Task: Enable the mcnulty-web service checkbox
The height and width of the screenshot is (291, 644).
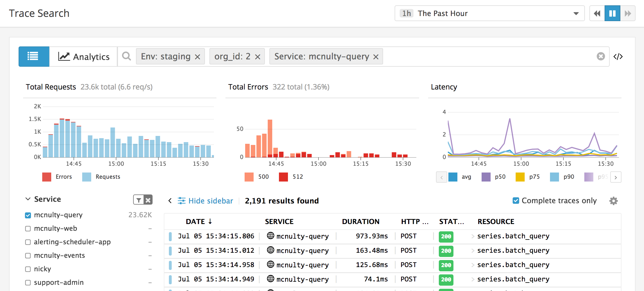Action: coord(28,229)
